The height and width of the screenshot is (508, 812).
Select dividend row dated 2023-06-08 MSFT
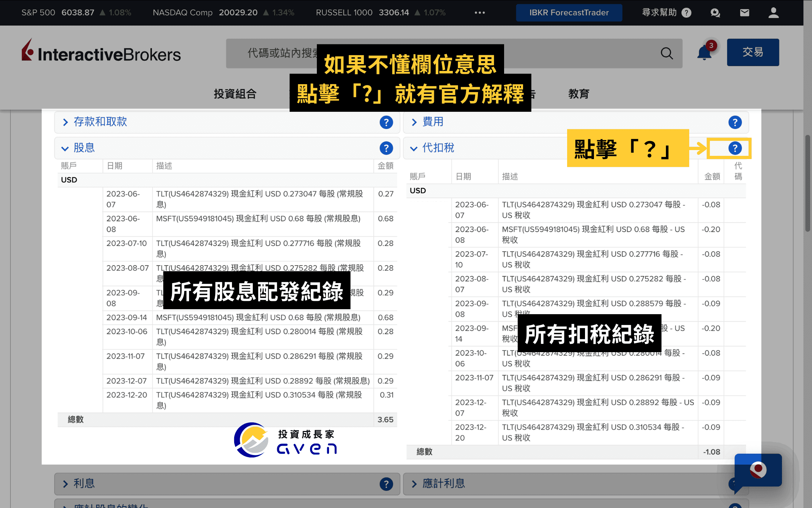[x=250, y=224]
